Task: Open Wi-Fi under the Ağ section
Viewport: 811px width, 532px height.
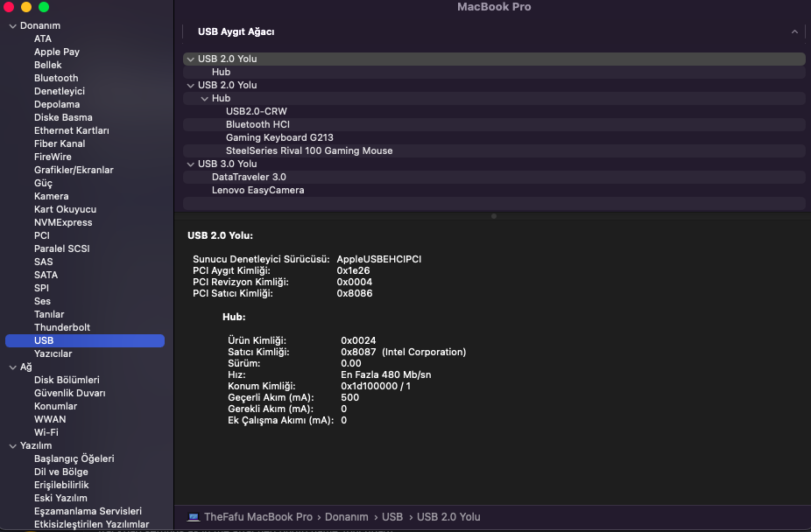Action: (x=46, y=432)
